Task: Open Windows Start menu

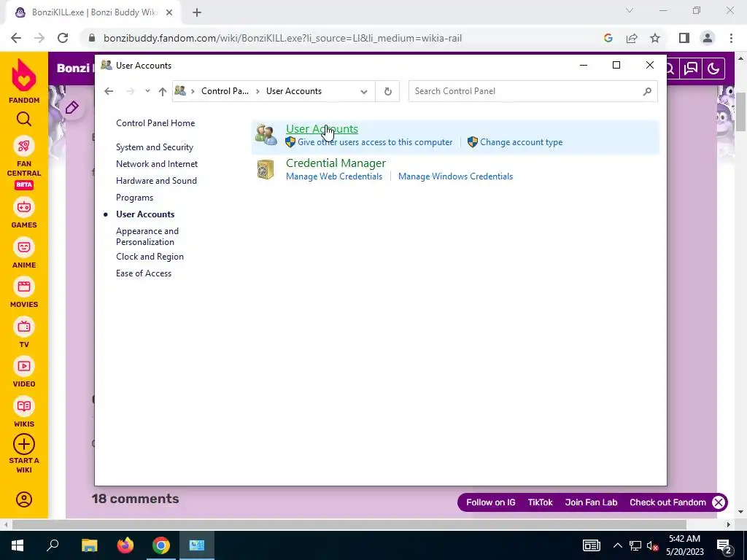Action: (x=18, y=545)
